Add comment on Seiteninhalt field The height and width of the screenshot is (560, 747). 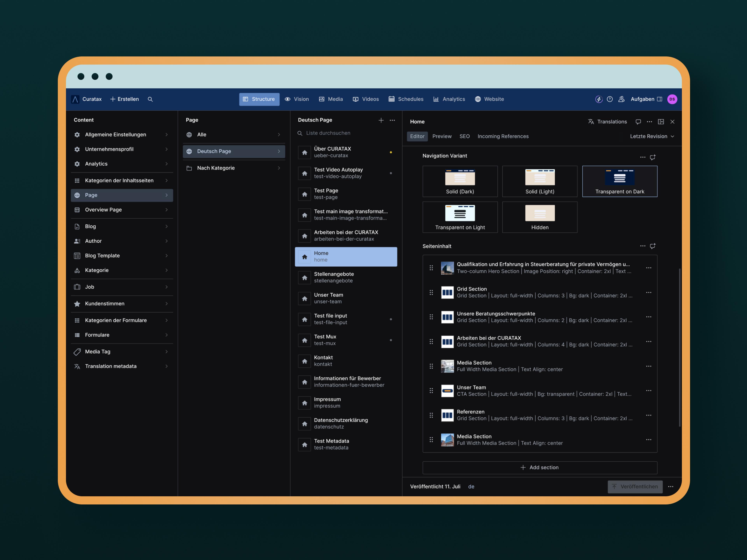click(x=652, y=246)
